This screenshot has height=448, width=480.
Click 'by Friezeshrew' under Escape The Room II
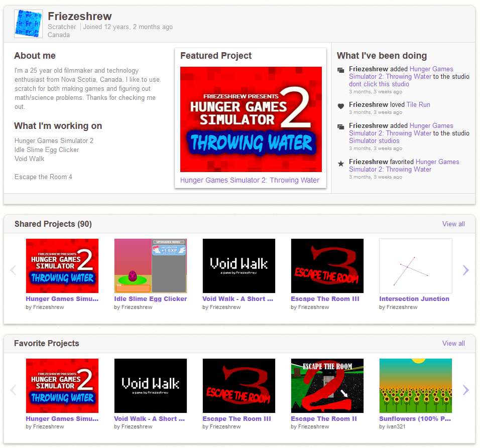[310, 426]
